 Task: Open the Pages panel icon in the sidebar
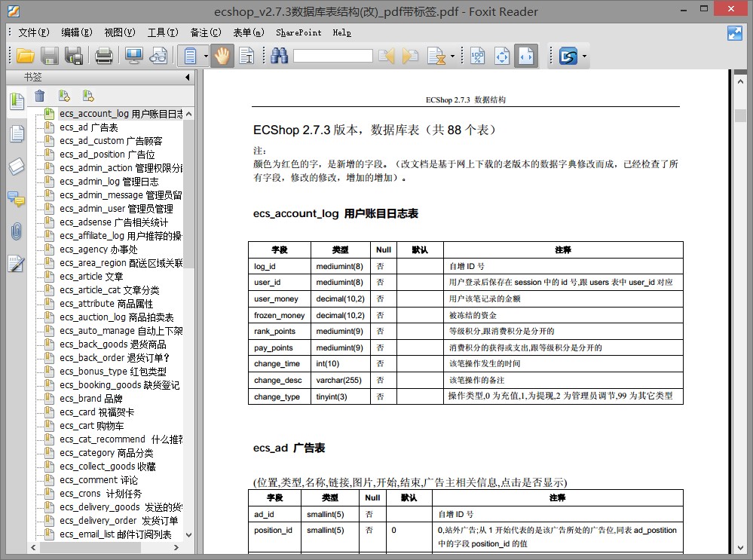click(17, 134)
